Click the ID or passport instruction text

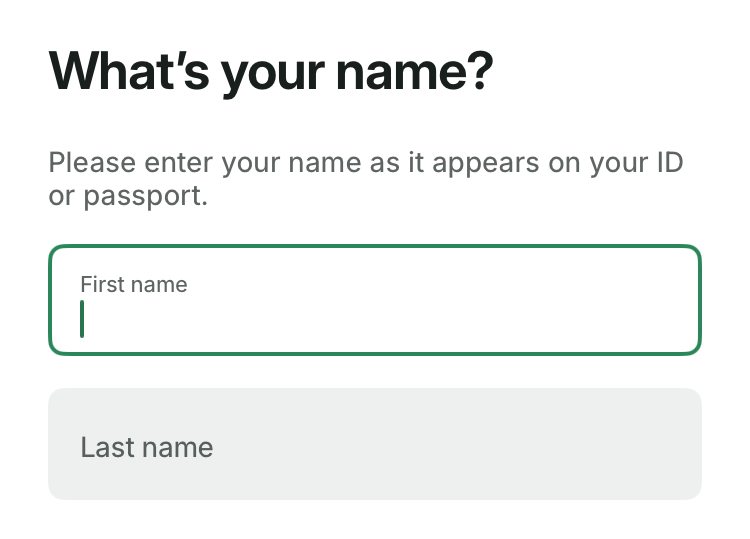[365, 179]
